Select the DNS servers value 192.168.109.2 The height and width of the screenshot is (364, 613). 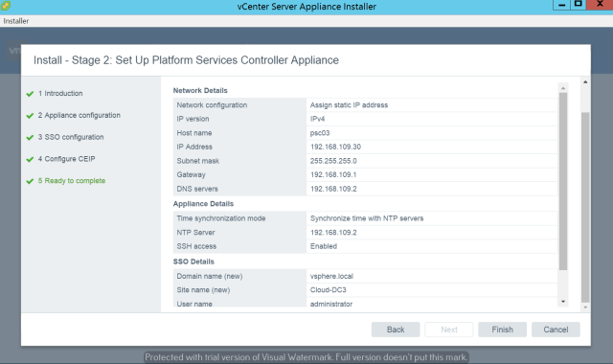(x=333, y=189)
